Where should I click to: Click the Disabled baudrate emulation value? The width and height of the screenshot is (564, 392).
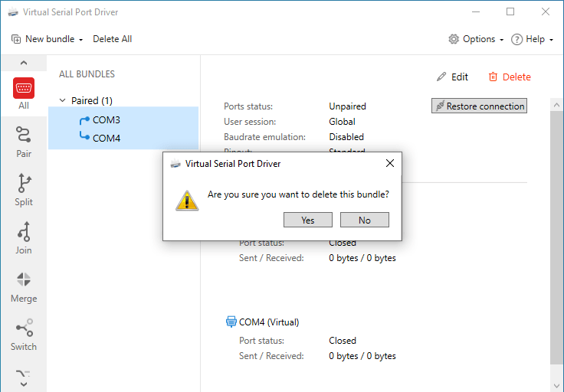pyautogui.click(x=346, y=137)
